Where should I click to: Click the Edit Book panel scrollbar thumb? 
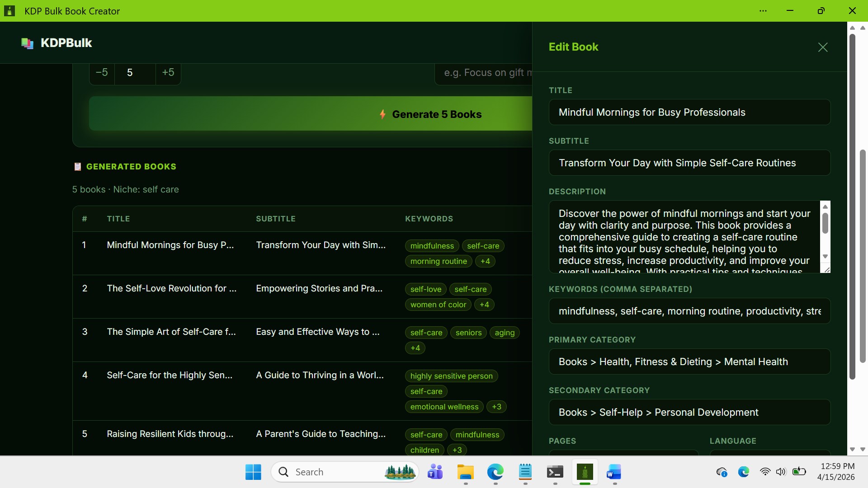852,206
